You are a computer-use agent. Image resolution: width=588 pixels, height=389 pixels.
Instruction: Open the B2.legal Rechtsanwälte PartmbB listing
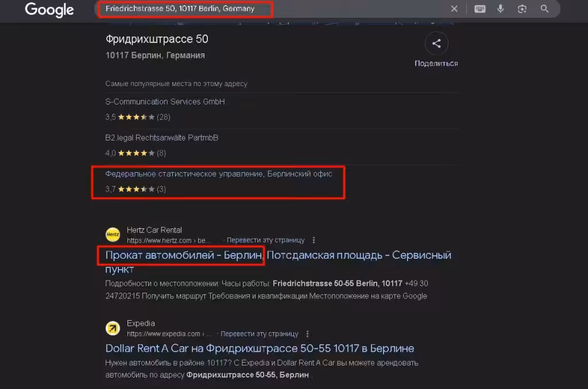click(161, 138)
